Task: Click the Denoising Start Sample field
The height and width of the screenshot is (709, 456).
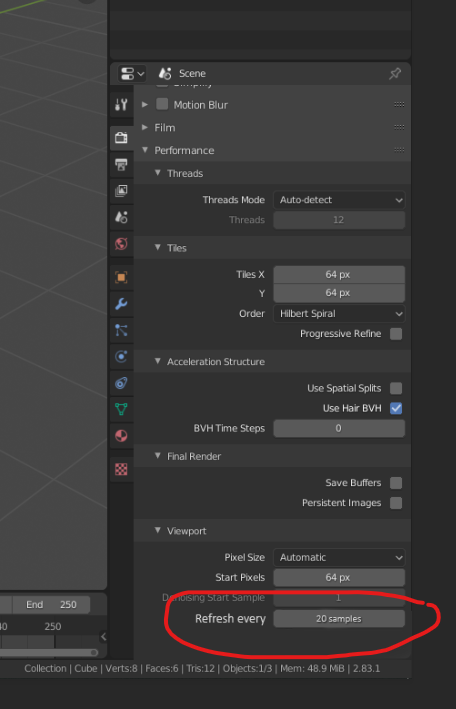Action: click(x=339, y=597)
